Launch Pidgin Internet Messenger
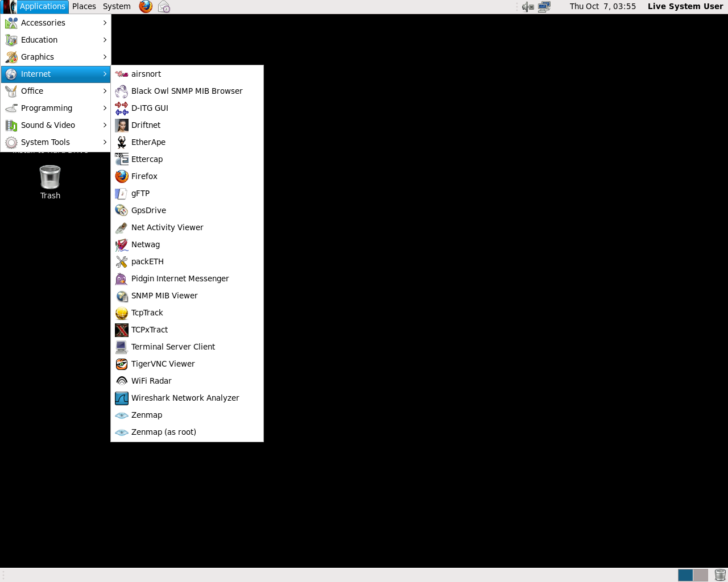728x582 pixels. (187, 278)
